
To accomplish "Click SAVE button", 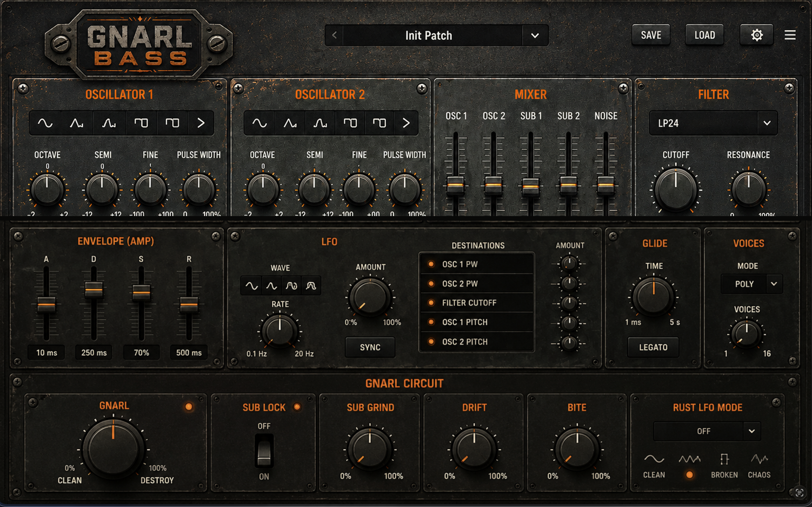I will 651,35.
